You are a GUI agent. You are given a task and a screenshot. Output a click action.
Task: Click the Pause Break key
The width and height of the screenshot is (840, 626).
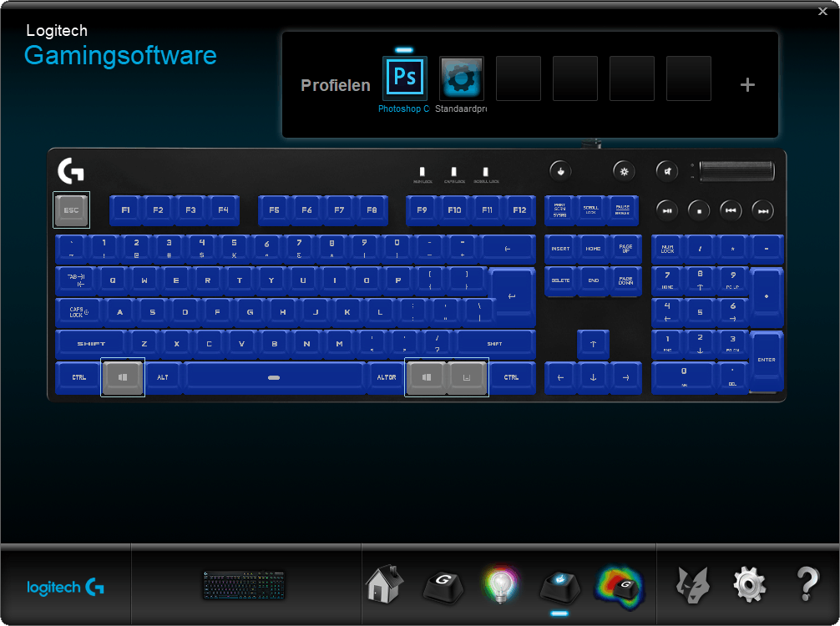point(623,210)
